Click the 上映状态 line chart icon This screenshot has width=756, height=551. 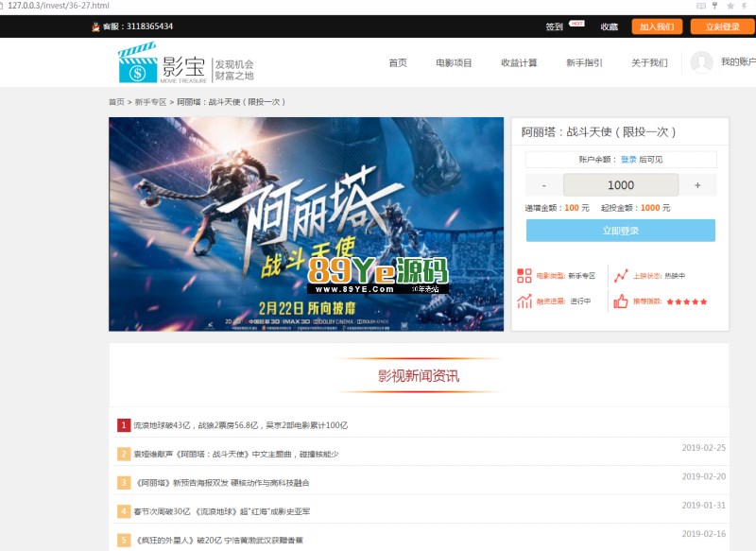(621, 276)
